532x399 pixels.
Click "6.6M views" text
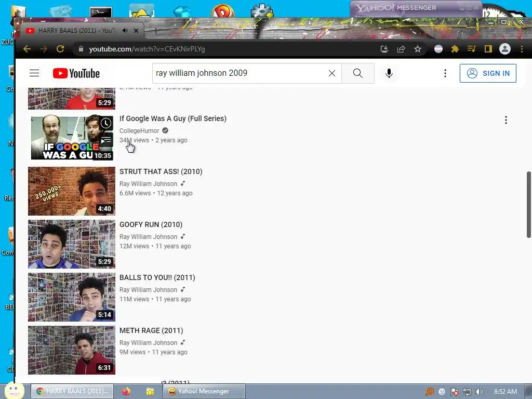135,193
